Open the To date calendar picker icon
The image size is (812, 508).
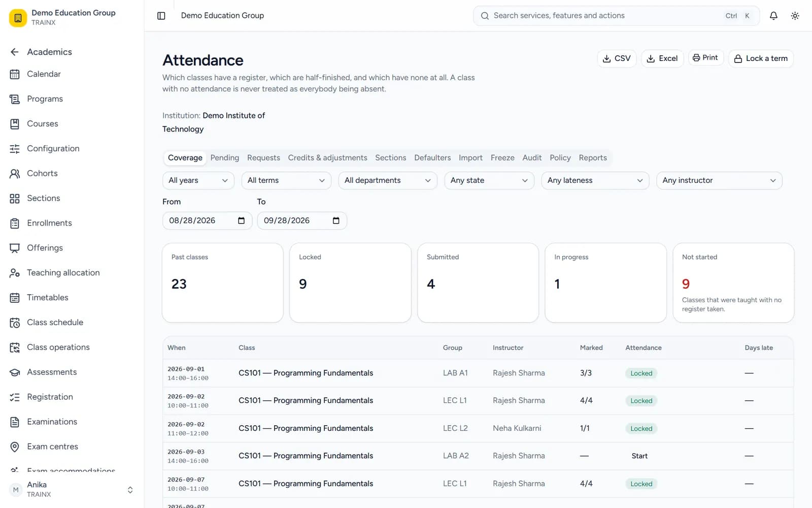tap(336, 220)
